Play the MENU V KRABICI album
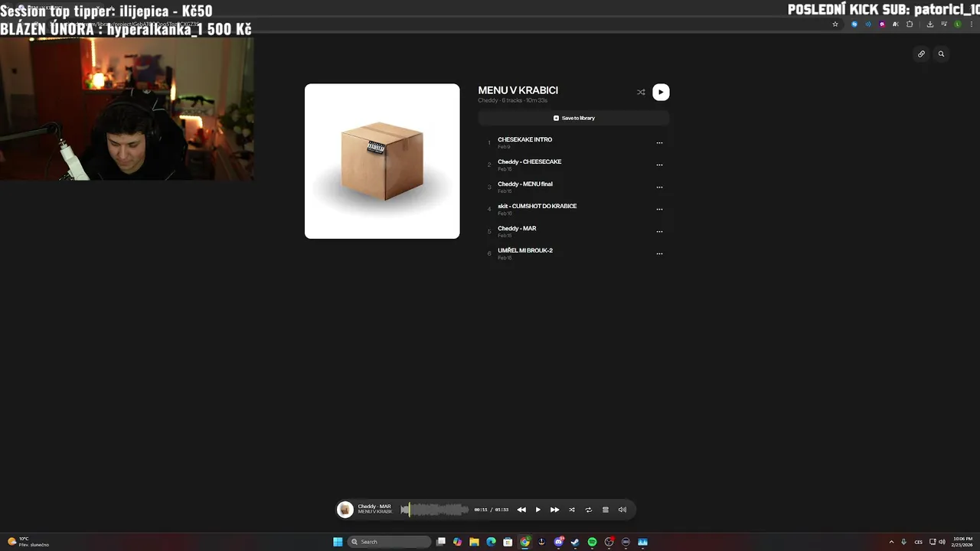The width and height of the screenshot is (980, 551). click(661, 92)
